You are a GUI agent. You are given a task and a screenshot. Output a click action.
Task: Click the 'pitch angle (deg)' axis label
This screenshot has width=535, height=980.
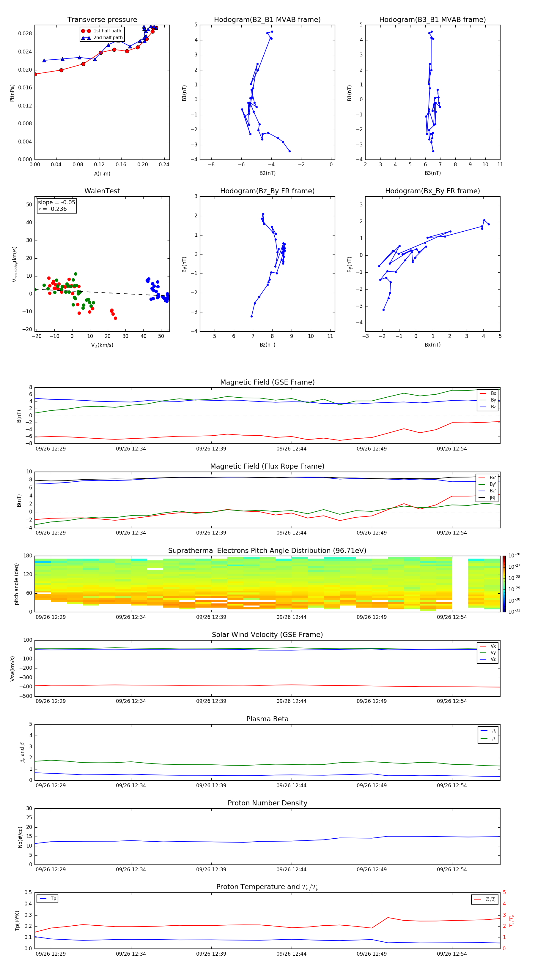[16, 584]
